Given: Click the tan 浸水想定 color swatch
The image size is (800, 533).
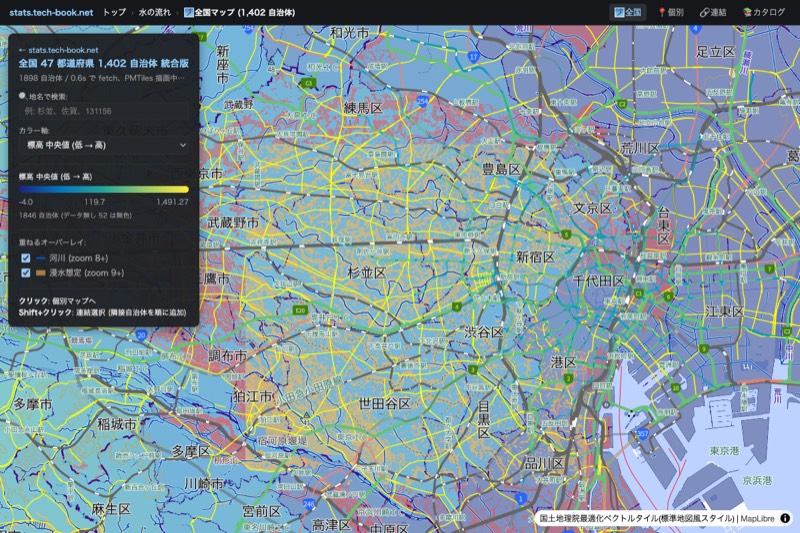Looking at the screenshot, I should tap(41, 273).
